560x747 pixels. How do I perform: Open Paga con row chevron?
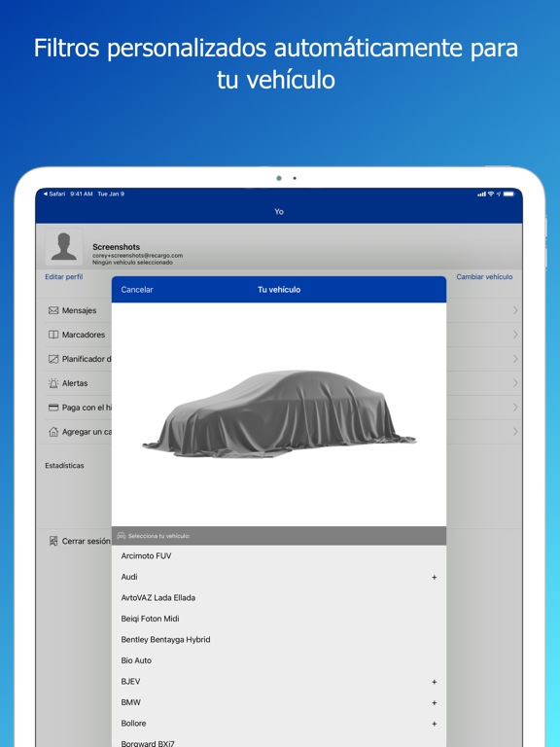pyautogui.click(x=515, y=408)
